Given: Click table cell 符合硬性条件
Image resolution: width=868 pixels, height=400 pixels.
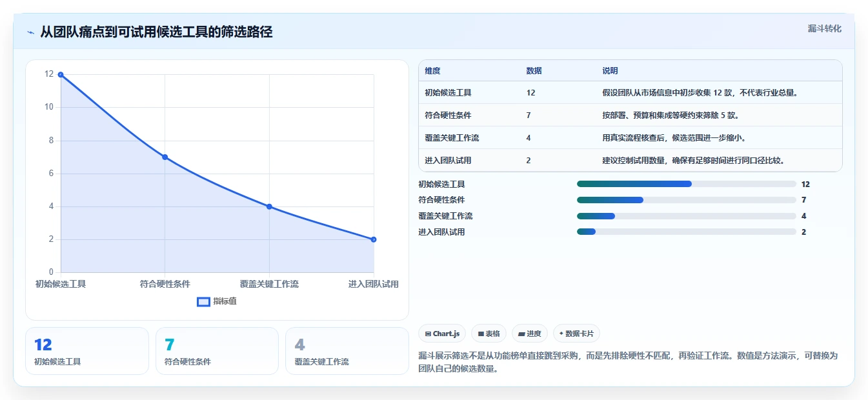Looking at the screenshot, I should pos(448,115).
